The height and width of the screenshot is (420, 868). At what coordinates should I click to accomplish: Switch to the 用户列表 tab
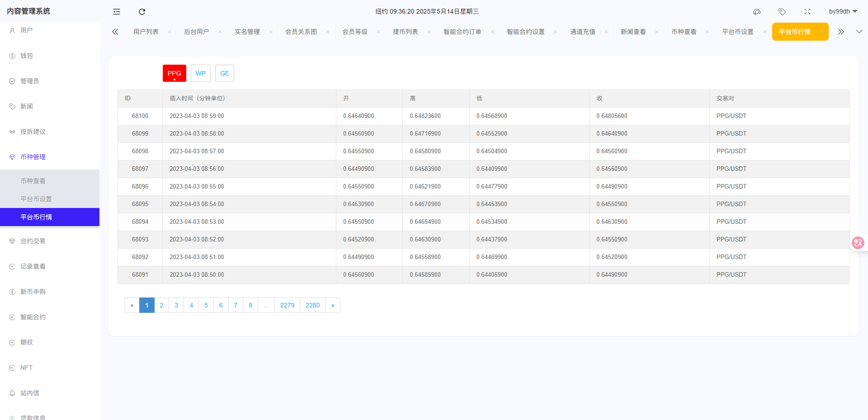pos(146,32)
